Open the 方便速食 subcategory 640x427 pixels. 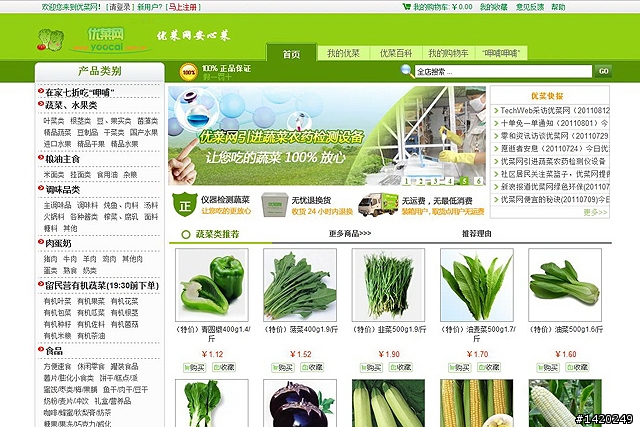[x=57, y=366]
